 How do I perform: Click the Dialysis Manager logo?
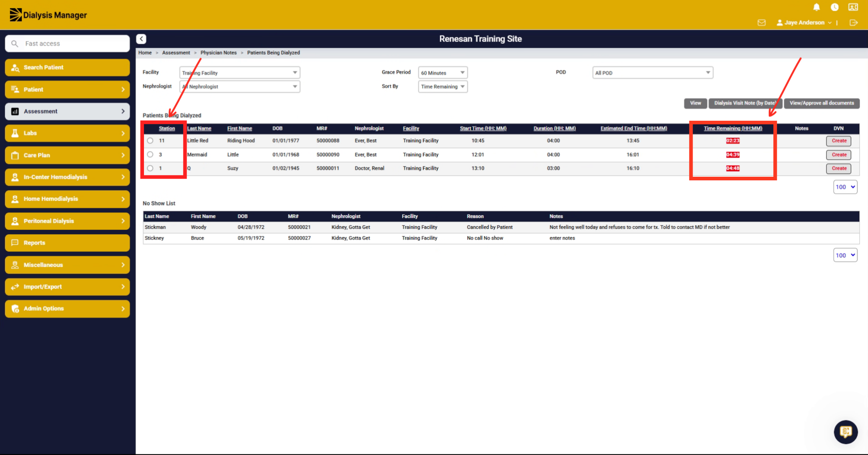pyautogui.click(x=48, y=15)
